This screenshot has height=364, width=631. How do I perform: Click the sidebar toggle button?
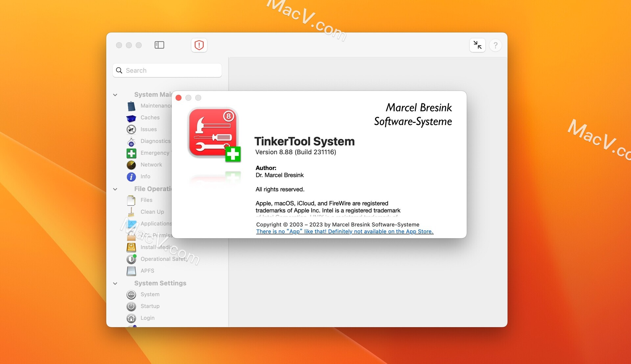tap(160, 45)
